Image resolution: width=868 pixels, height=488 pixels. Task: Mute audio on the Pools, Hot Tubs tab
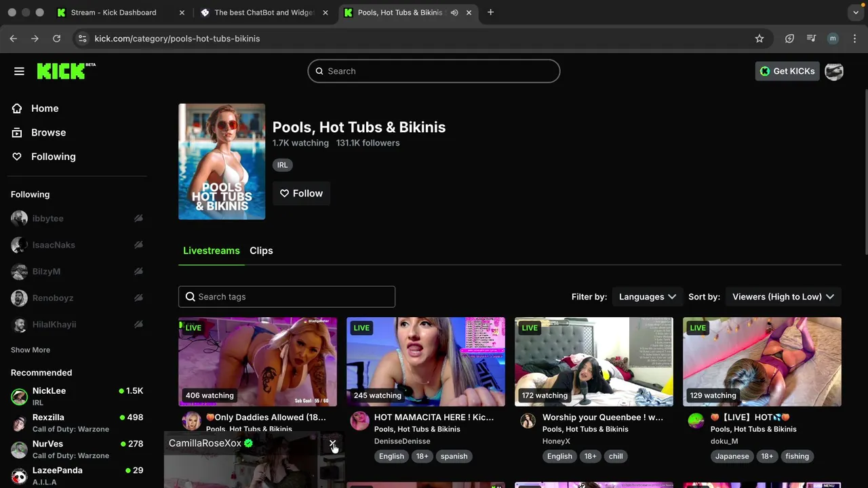[454, 12]
